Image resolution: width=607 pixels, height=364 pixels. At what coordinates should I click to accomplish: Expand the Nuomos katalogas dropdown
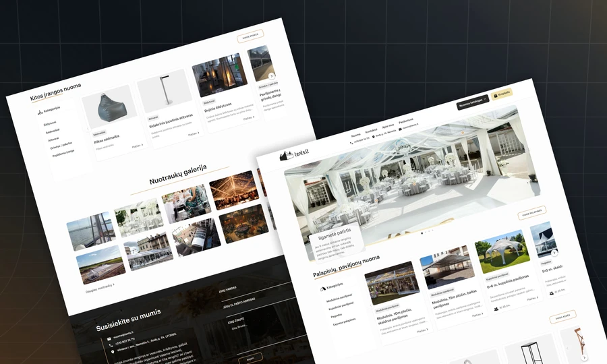[x=473, y=102]
